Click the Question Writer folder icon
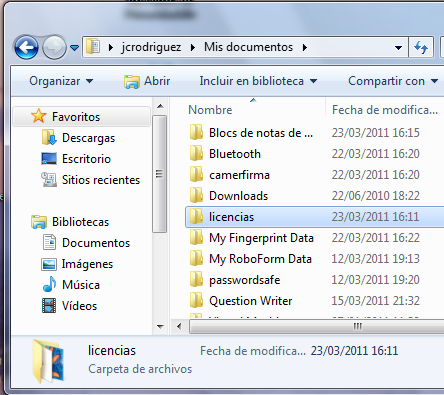 196,300
